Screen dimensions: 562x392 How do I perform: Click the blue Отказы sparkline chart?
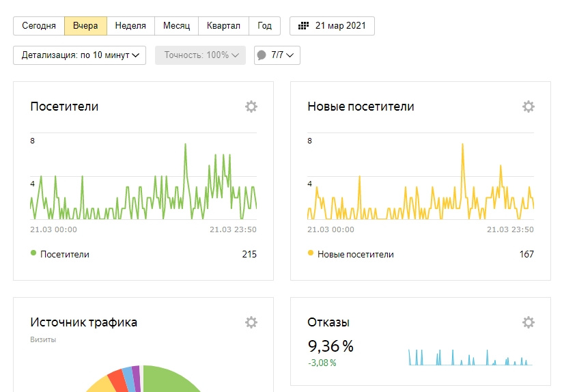click(x=470, y=357)
